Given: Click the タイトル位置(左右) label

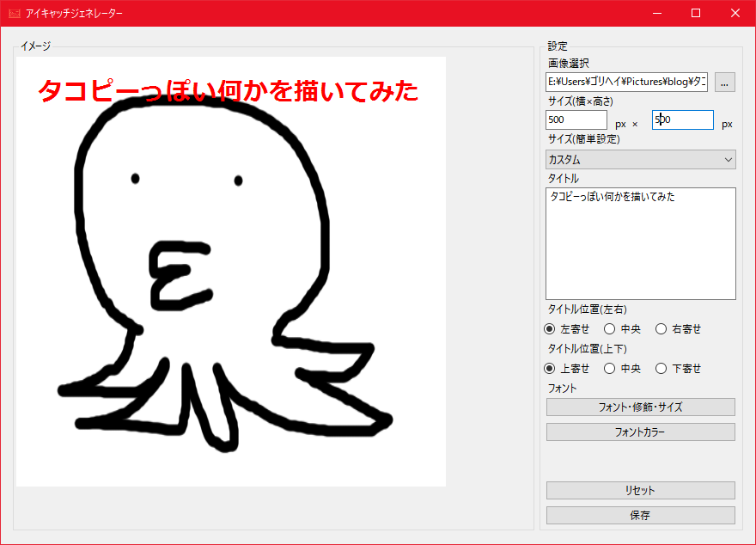Looking at the screenshot, I should (x=588, y=309).
